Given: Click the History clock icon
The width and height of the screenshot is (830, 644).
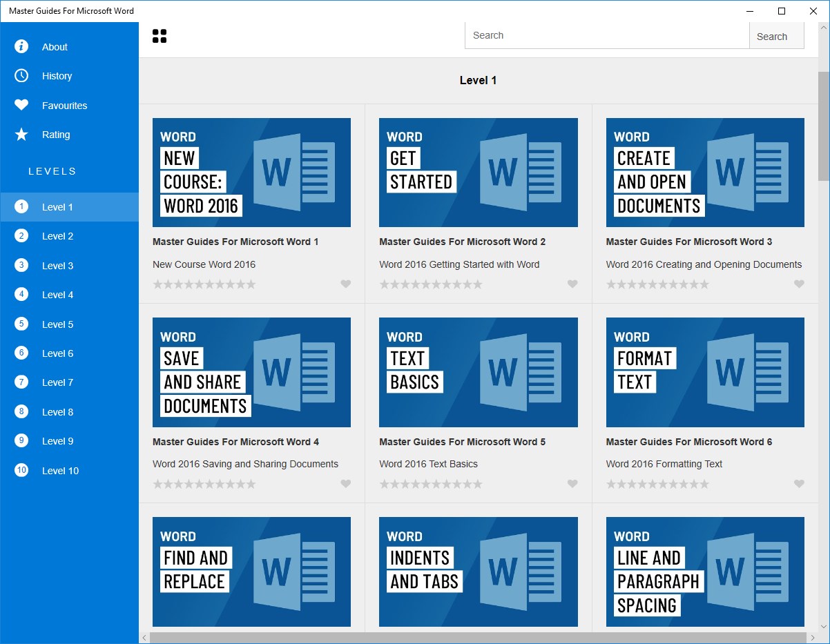Looking at the screenshot, I should point(21,75).
